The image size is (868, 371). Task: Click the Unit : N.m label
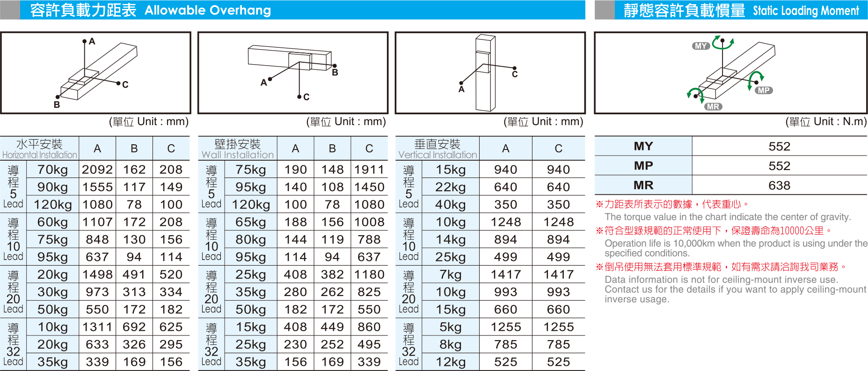click(826, 122)
